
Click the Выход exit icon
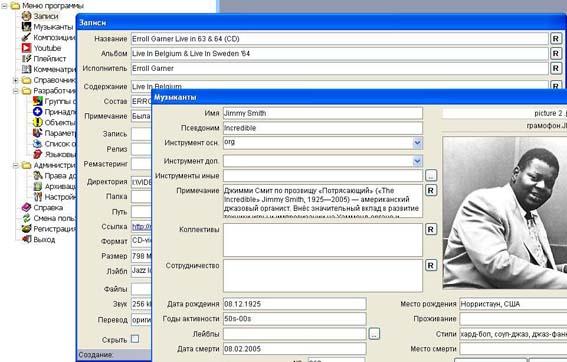pyautogui.click(x=26, y=239)
